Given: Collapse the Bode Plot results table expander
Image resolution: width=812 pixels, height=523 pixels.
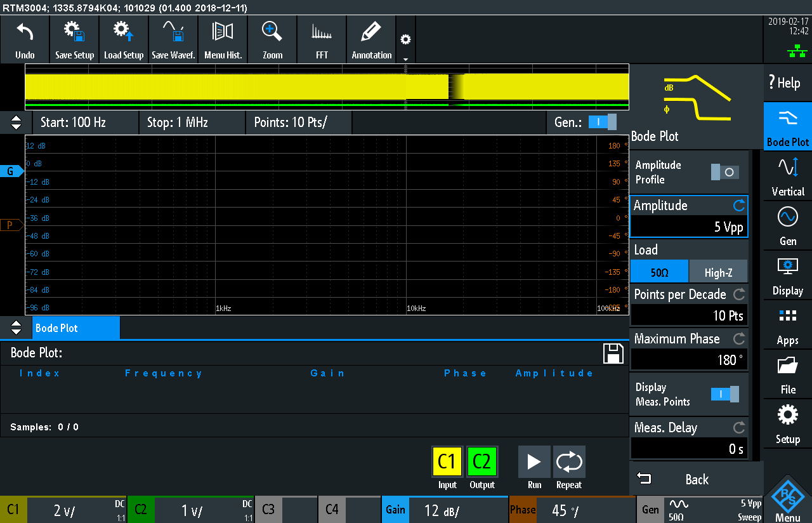Looking at the screenshot, I should pos(16,328).
